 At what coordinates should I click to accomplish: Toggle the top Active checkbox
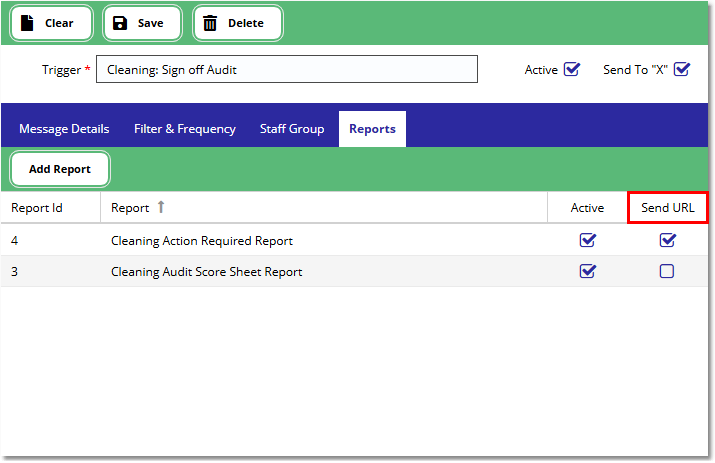click(x=571, y=69)
